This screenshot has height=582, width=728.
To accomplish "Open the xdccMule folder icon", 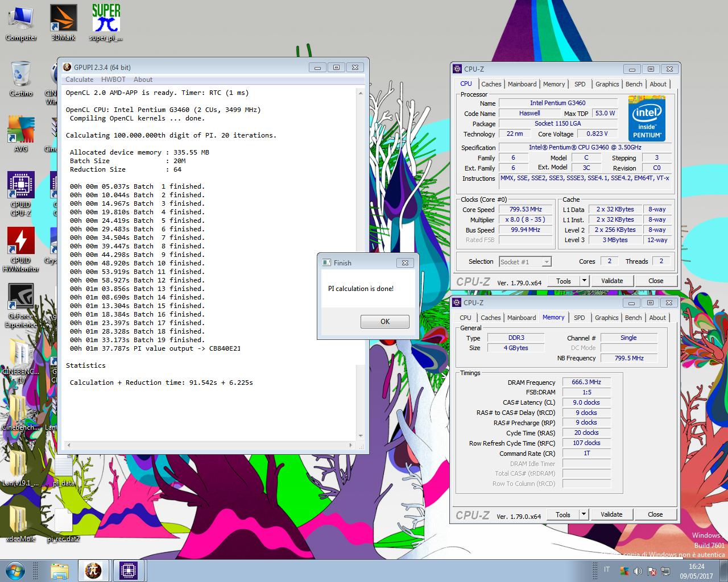I will [20, 523].
